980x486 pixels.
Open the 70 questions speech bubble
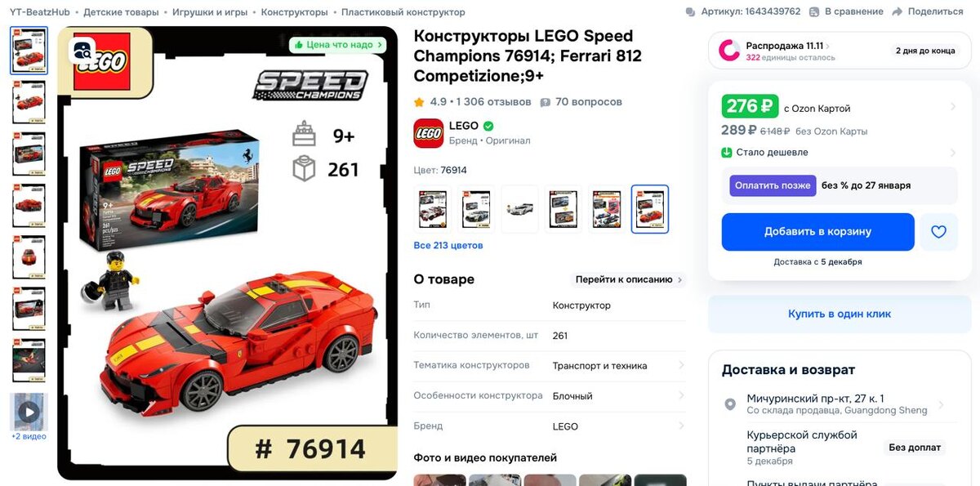point(546,102)
